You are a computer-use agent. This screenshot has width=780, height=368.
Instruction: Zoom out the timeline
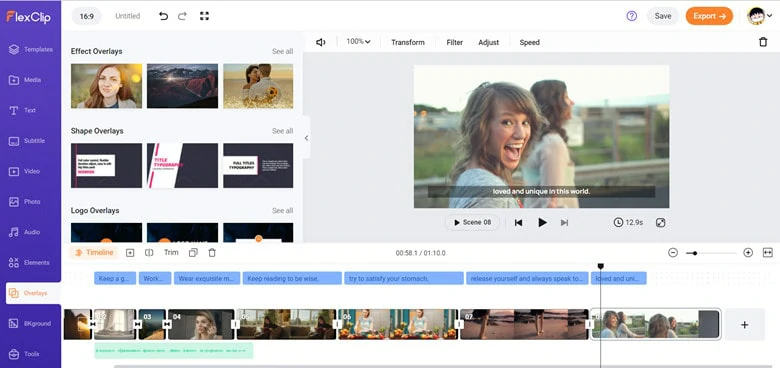673,253
